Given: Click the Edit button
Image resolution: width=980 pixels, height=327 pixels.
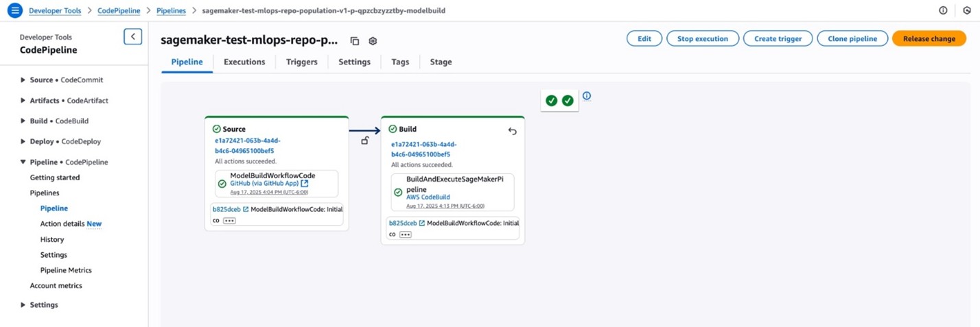Looking at the screenshot, I should pos(644,38).
